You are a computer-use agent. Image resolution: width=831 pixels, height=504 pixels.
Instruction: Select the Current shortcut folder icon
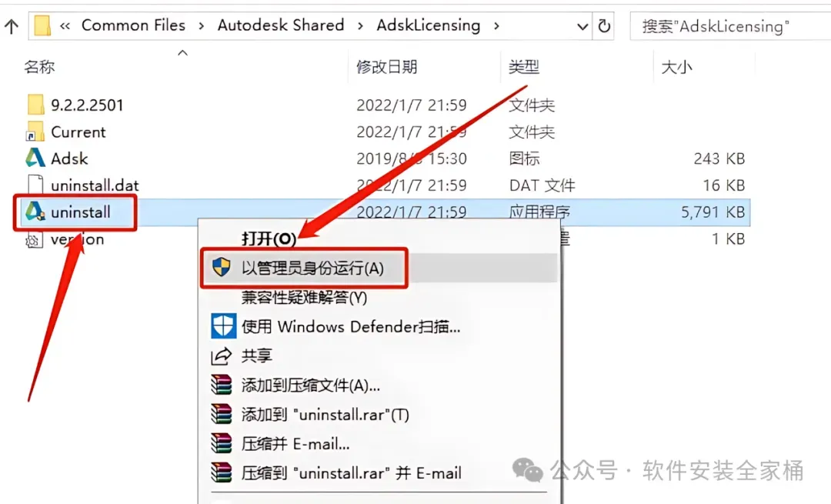(x=35, y=132)
